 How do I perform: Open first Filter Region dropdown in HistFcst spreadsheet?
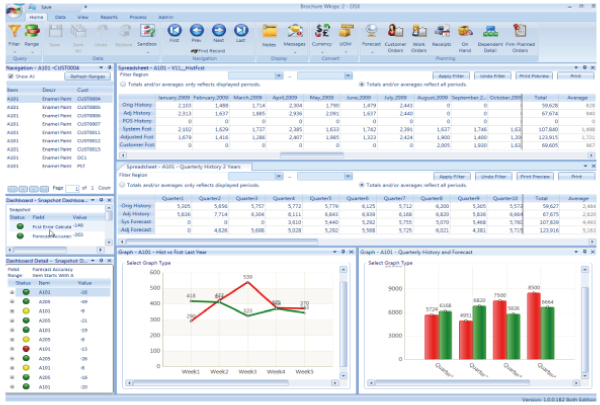[279, 76]
